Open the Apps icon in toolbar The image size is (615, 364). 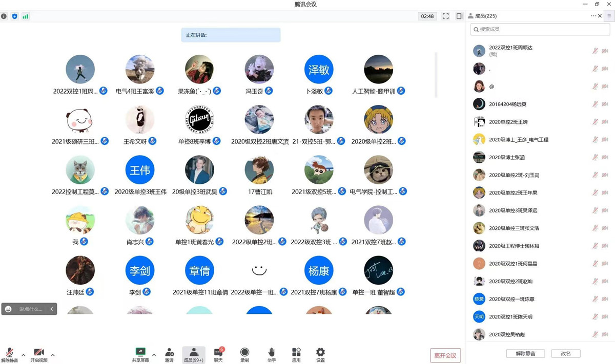pos(296,354)
